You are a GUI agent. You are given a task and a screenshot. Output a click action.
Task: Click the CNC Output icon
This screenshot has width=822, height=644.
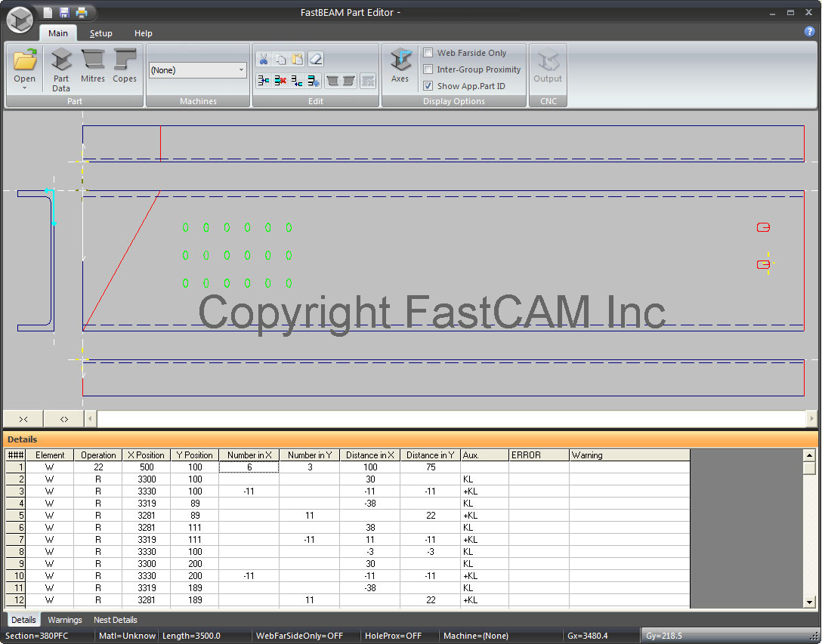[548, 66]
